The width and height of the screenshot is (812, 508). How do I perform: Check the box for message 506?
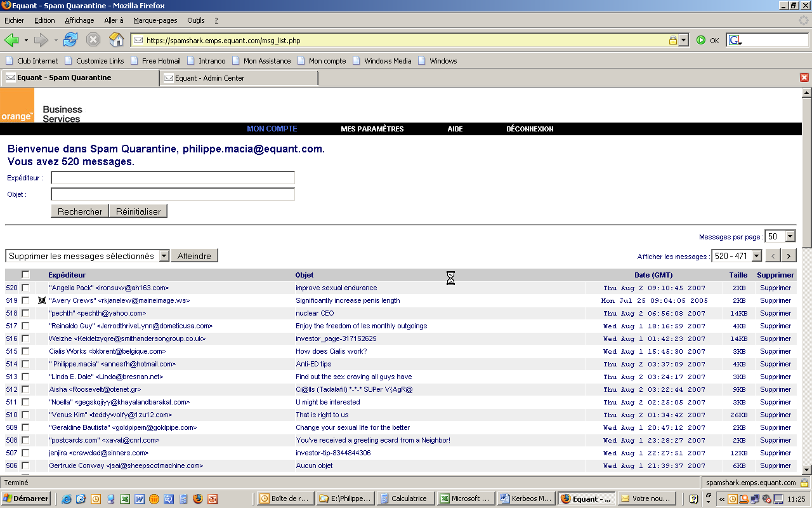(x=25, y=465)
